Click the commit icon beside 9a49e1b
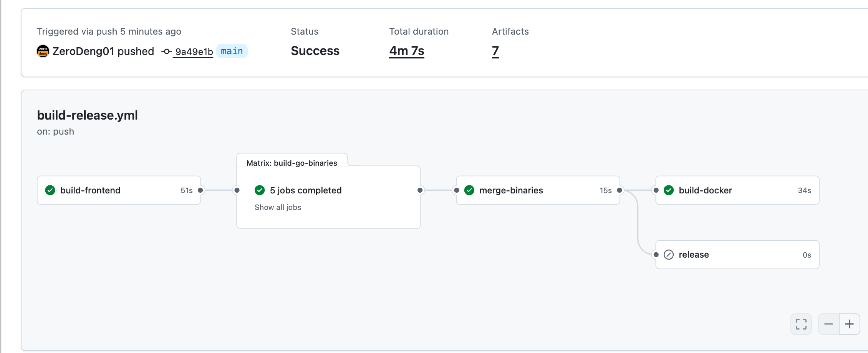 coord(166,52)
